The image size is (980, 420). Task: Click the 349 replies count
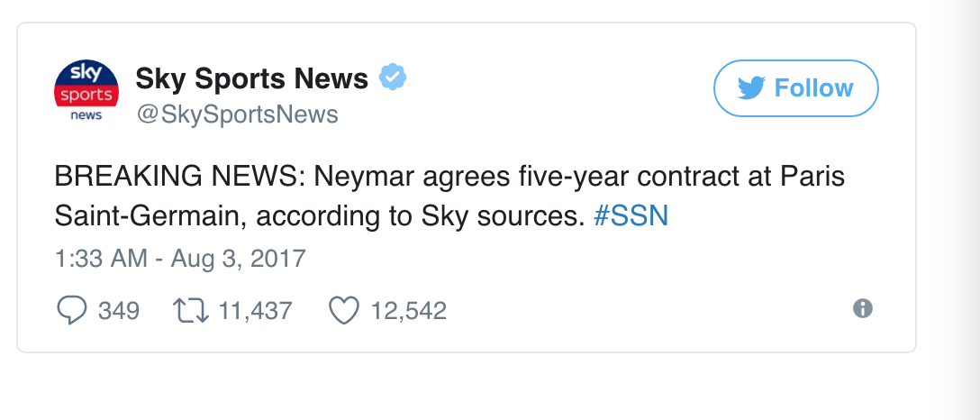pyautogui.click(x=119, y=312)
